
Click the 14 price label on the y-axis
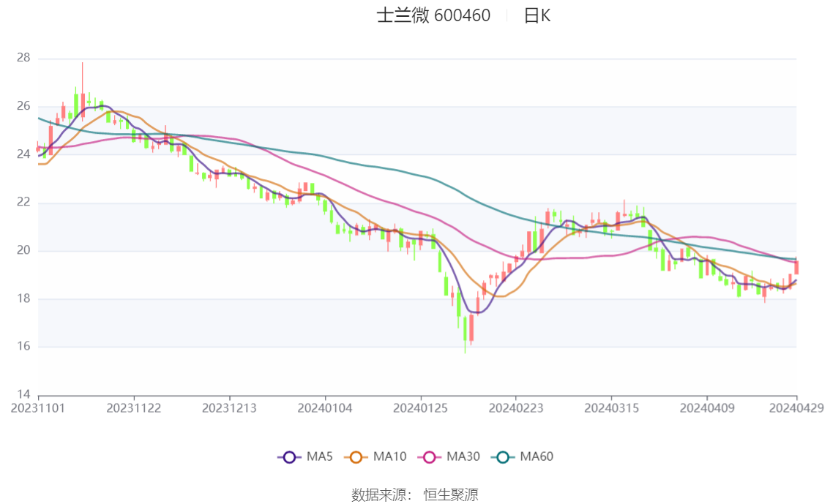(x=23, y=394)
